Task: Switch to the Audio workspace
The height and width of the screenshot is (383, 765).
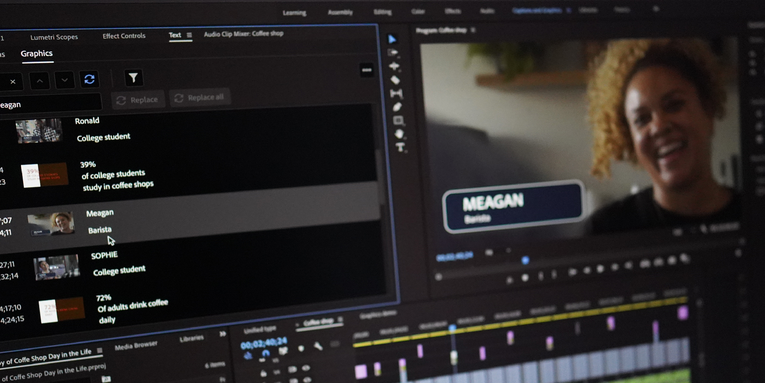Action: [x=487, y=11]
